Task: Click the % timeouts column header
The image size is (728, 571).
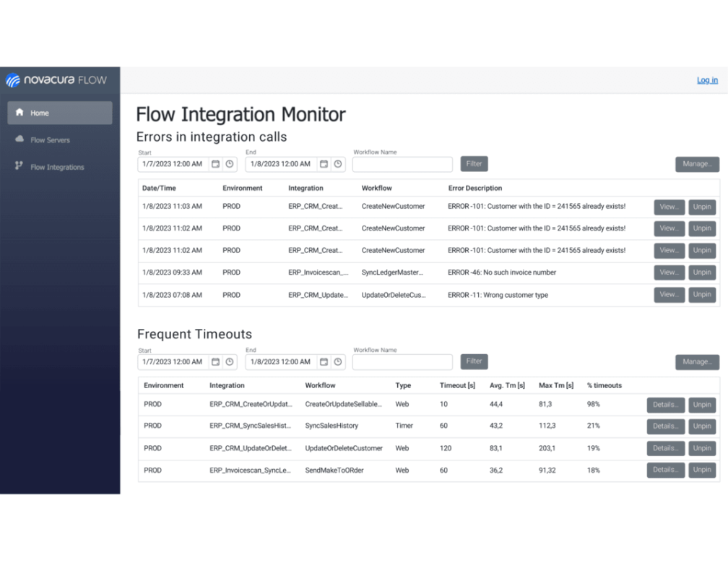Action: point(604,385)
